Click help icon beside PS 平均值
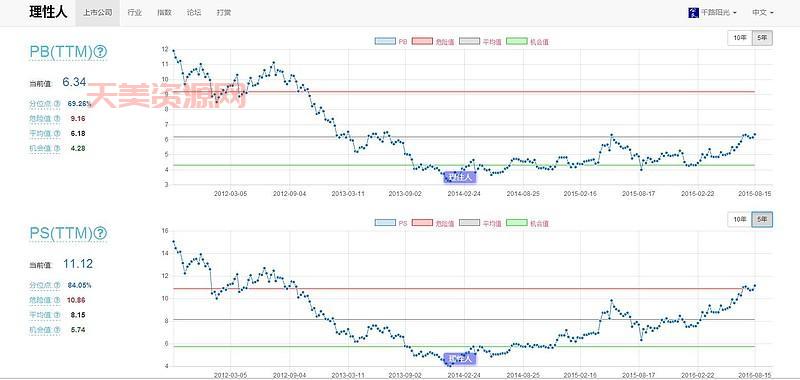The height and width of the screenshot is (380, 800). [57, 315]
